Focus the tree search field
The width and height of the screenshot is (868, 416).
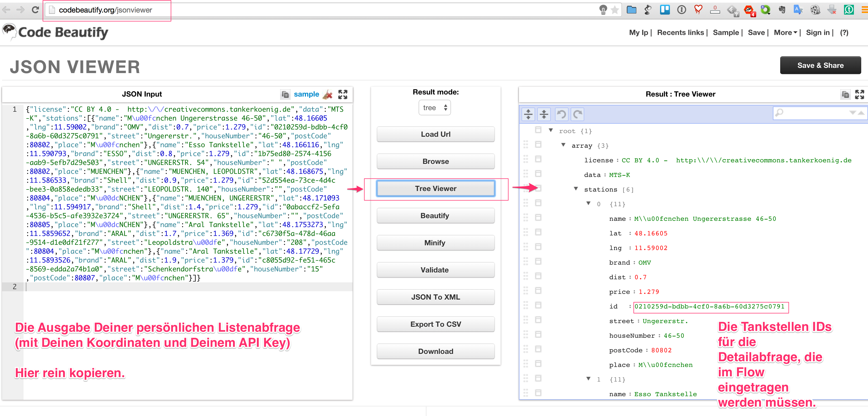click(815, 113)
